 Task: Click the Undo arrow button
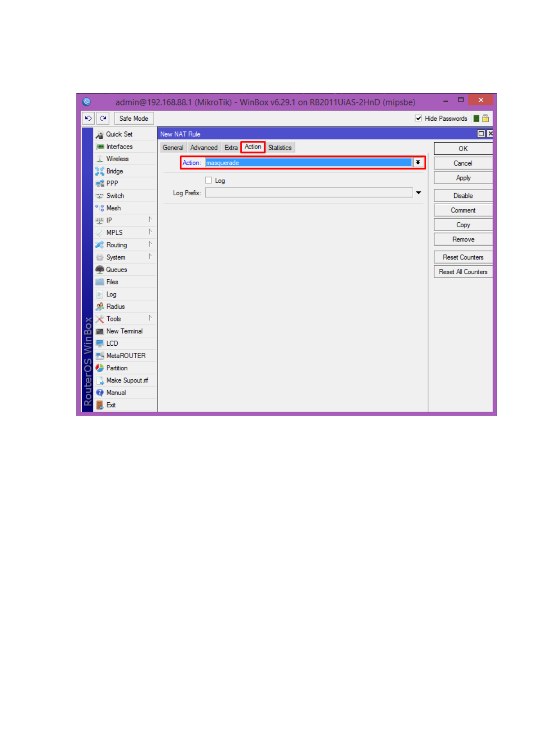click(x=88, y=119)
